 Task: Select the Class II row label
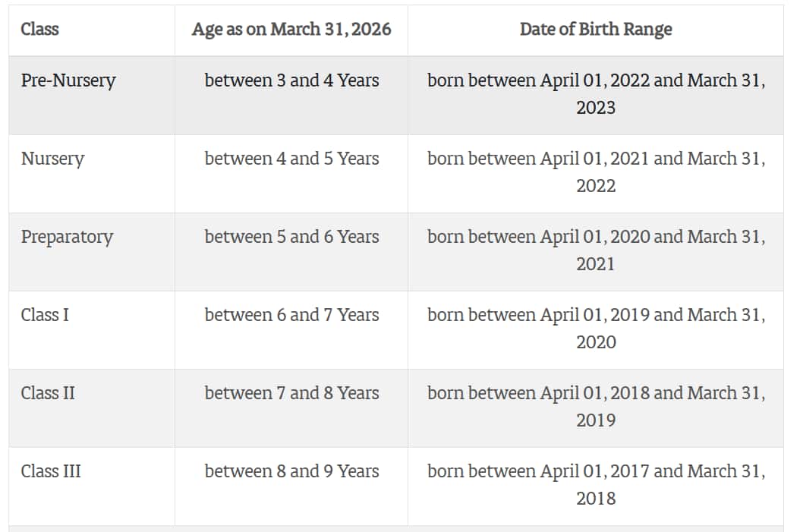[x=48, y=393]
